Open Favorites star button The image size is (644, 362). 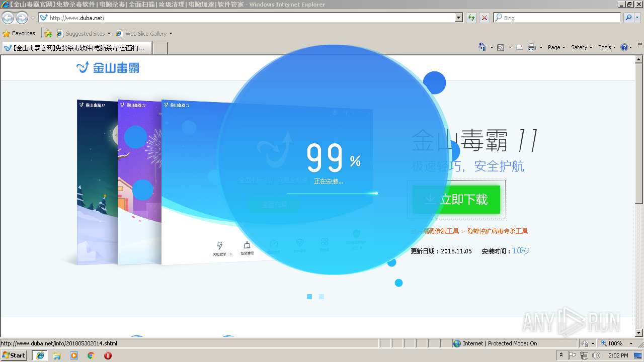(19, 33)
